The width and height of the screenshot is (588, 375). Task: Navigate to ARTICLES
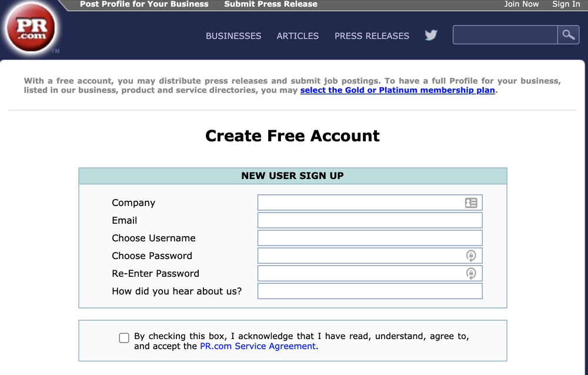point(298,36)
